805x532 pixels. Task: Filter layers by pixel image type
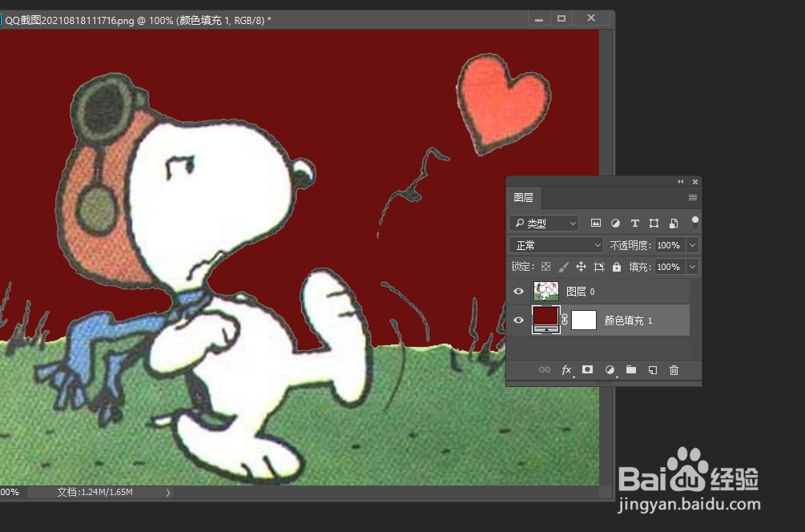(595, 223)
